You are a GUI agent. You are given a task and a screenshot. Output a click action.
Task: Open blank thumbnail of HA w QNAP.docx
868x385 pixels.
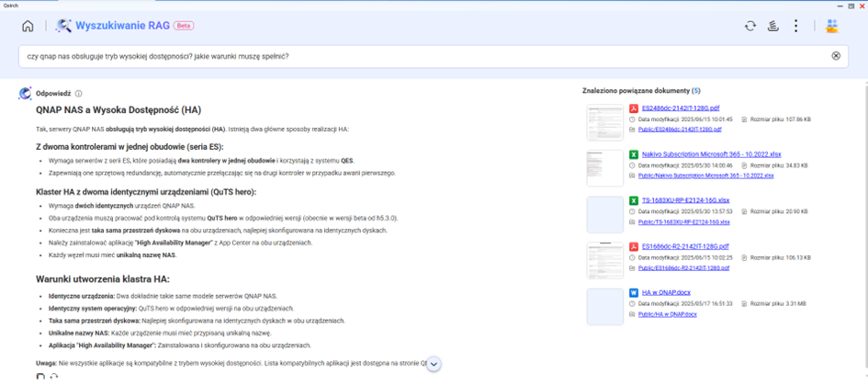pyautogui.click(x=604, y=306)
